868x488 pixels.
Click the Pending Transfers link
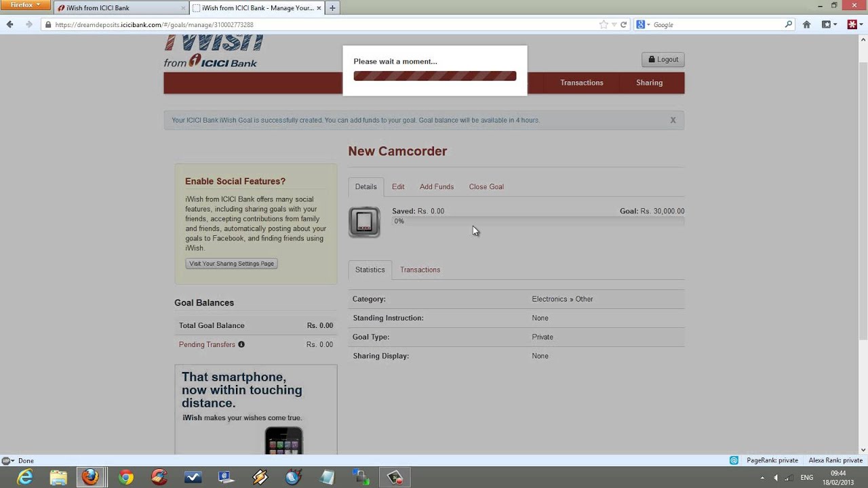point(207,344)
